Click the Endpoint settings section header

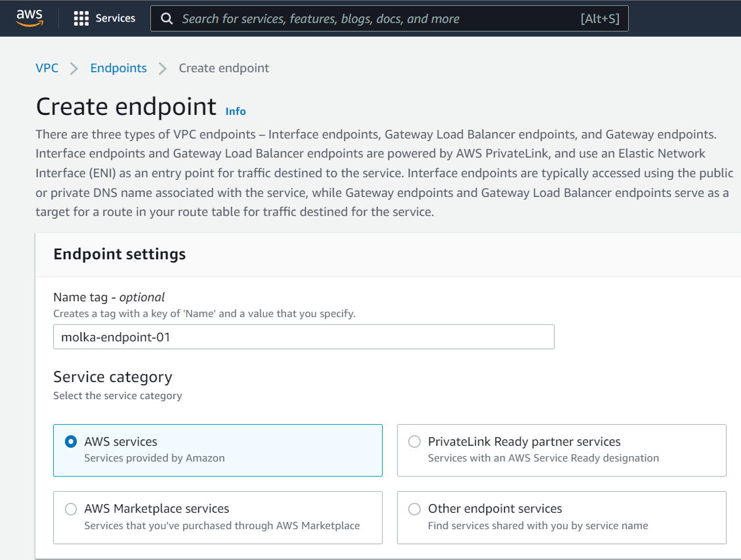[119, 254]
